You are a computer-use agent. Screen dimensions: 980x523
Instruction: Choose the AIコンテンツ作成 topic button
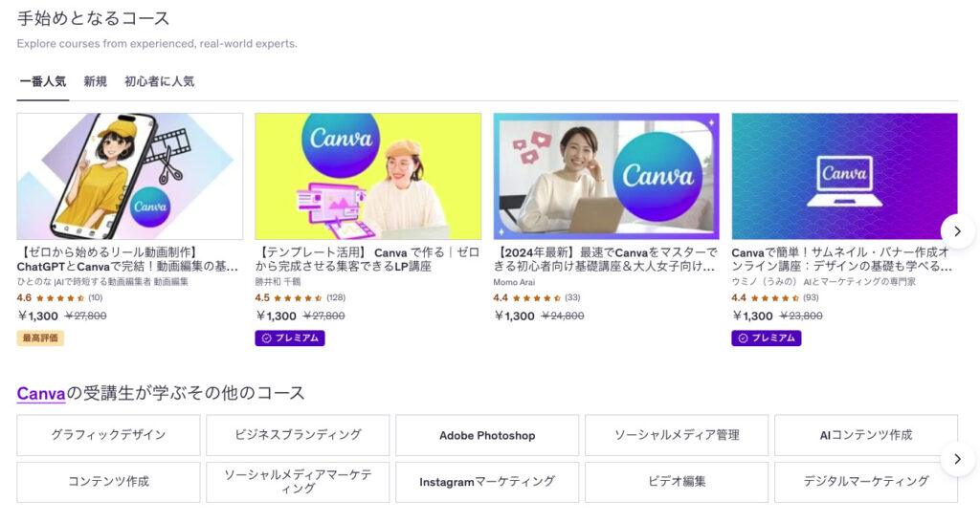point(865,435)
